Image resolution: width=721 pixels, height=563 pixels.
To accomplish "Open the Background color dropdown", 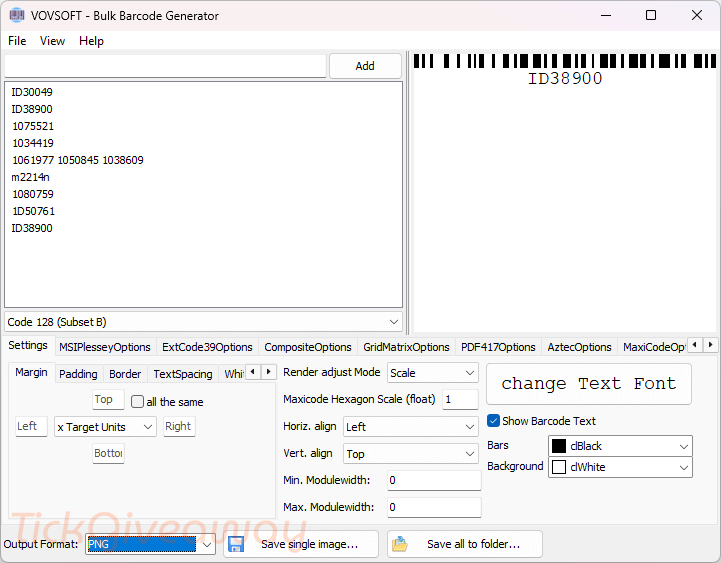I will 620,467.
